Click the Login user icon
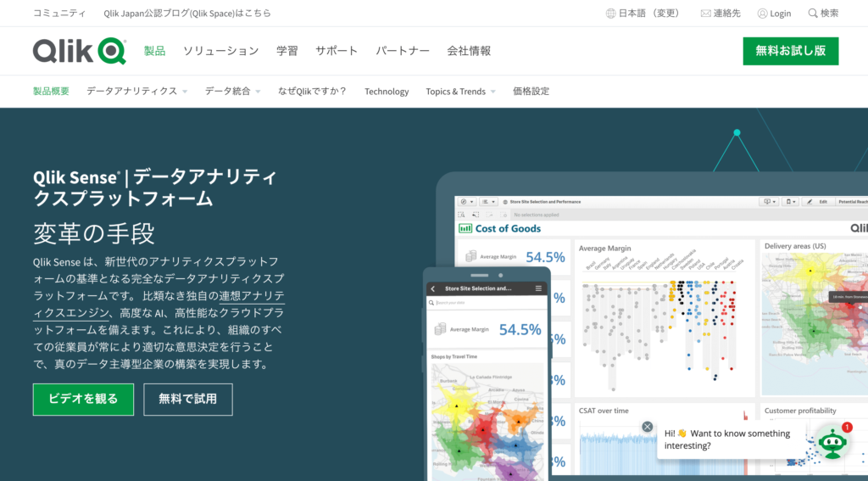Viewport: 868px width, 481px height. [762, 14]
